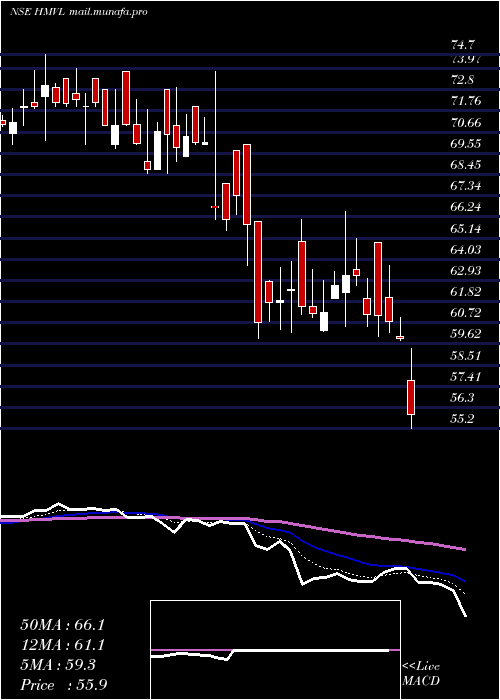The height and width of the screenshot is (700, 500).
Task: Click the 'Price : 55.9' readout
Action: coord(63,685)
